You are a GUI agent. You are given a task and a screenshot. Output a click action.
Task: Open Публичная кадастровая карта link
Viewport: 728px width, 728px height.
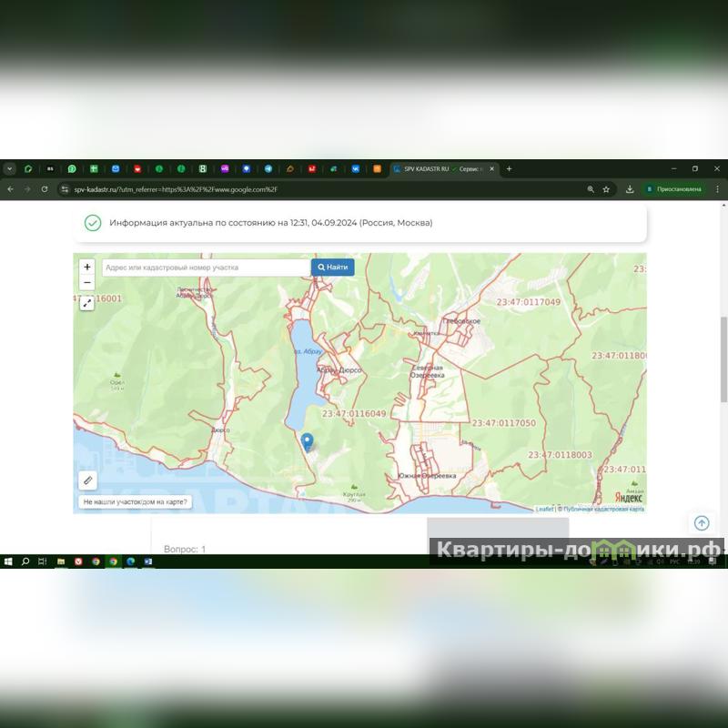(x=603, y=510)
